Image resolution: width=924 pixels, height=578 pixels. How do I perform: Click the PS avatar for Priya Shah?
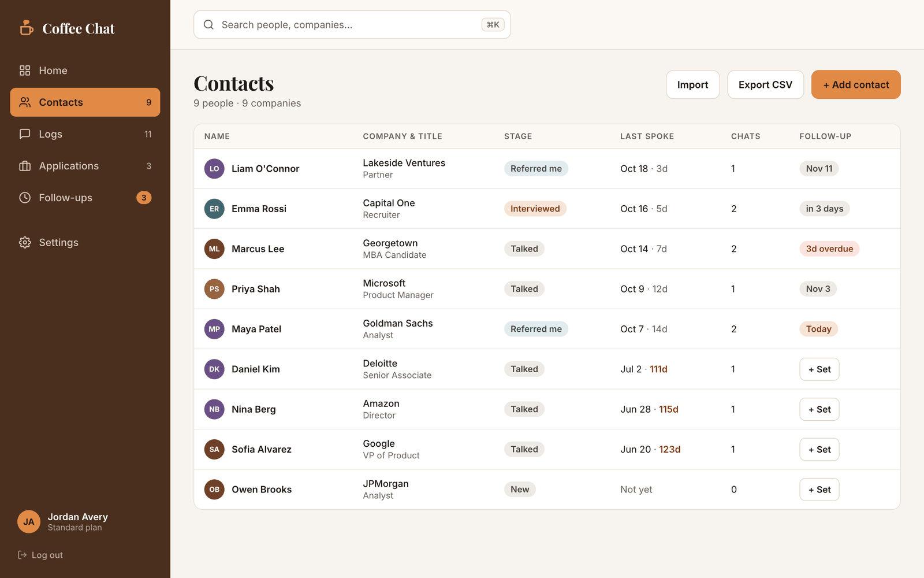[x=214, y=289]
